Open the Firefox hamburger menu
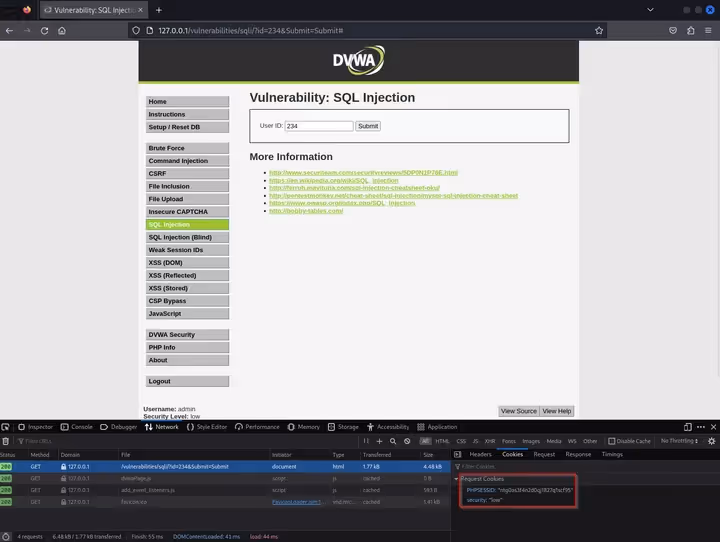Image resolution: width=720 pixels, height=542 pixels. (x=708, y=31)
